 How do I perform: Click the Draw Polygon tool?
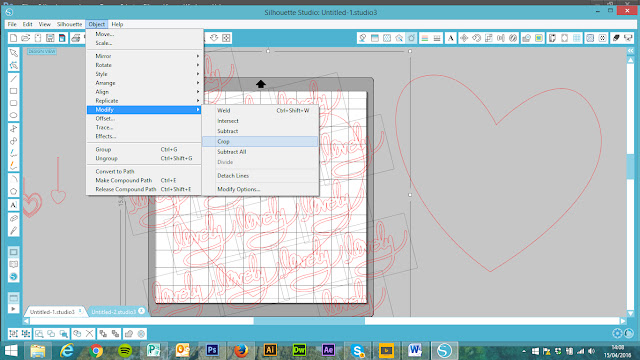13,191
